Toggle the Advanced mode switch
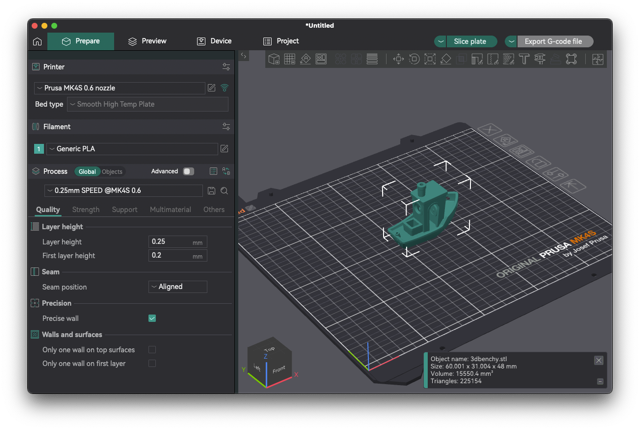Screen dimensions: 640x430 [189, 171]
